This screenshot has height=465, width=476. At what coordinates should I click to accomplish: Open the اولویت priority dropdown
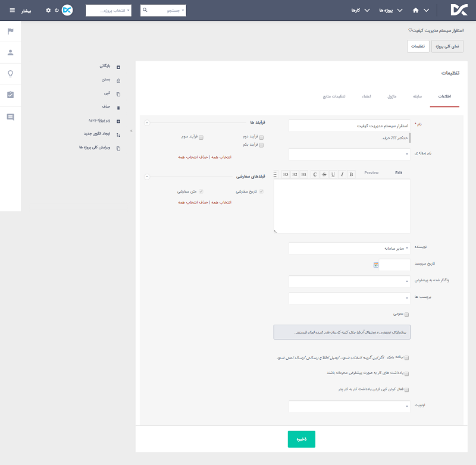(x=349, y=407)
